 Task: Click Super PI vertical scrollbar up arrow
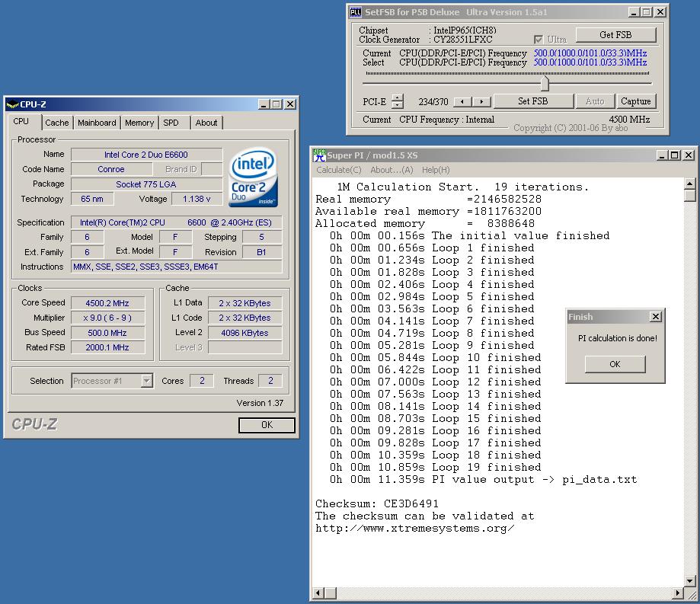690,184
